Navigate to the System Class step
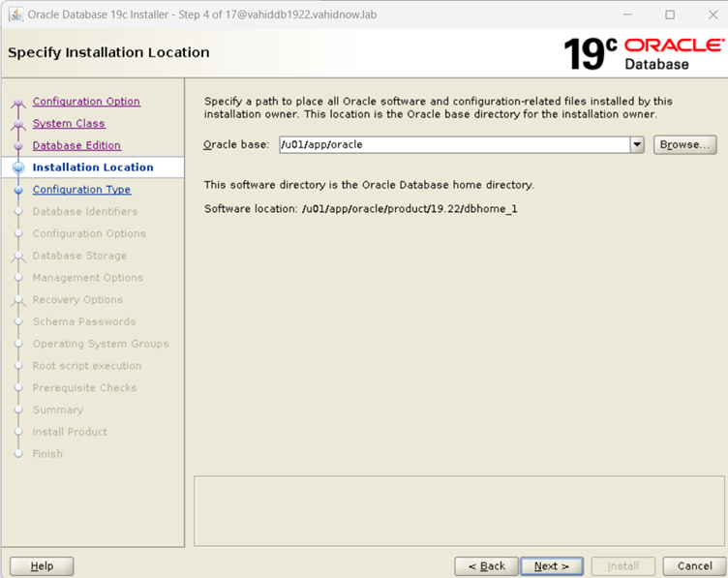This screenshot has height=578, width=728. click(x=69, y=124)
